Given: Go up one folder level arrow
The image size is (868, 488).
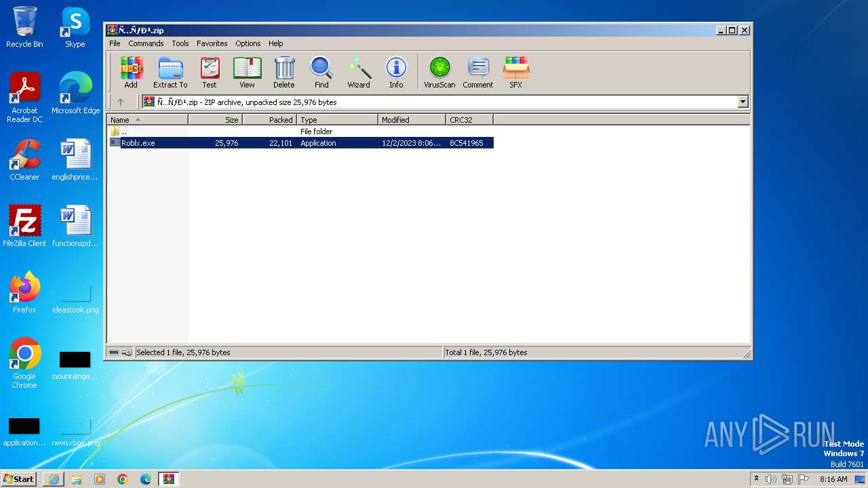Looking at the screenshot, I should [121, 102].
